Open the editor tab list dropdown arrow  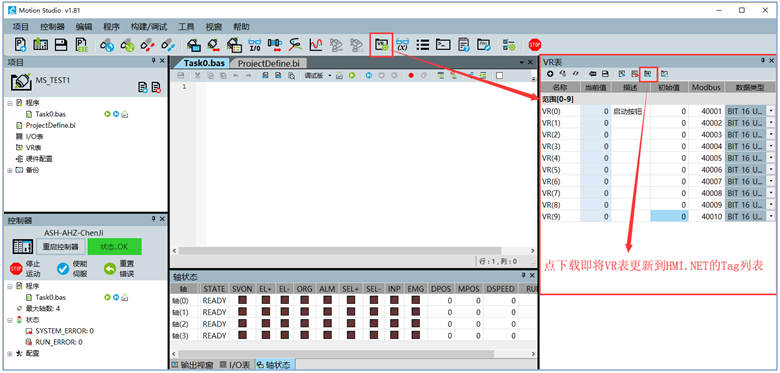(x=522, y=63)
